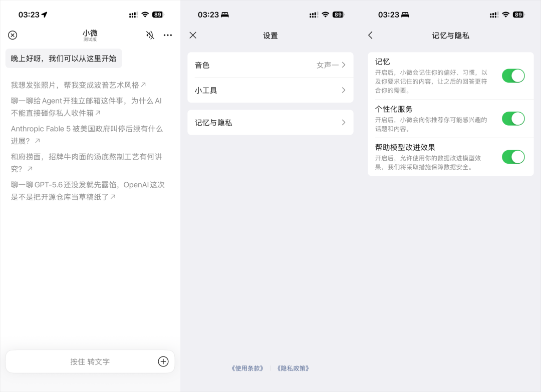Tap Wi-Fi icon in left screen status bar
This screenshot has width=541, height=392.
145,15
